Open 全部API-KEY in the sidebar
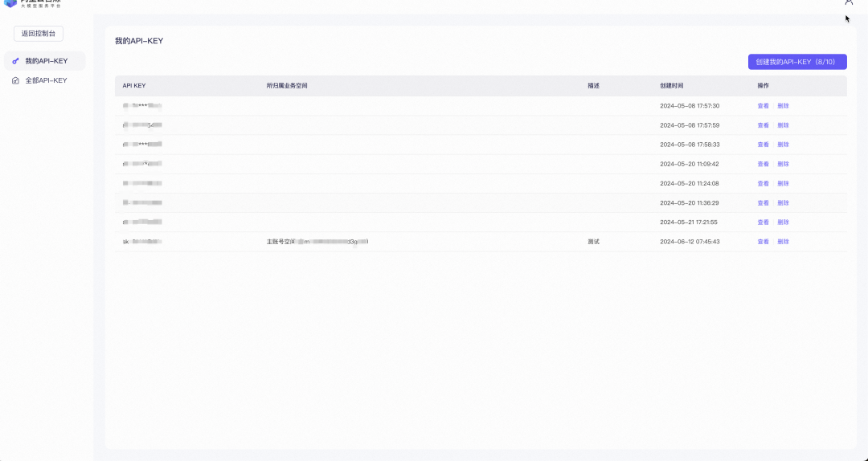868x461 pixels. click(45, 80)
